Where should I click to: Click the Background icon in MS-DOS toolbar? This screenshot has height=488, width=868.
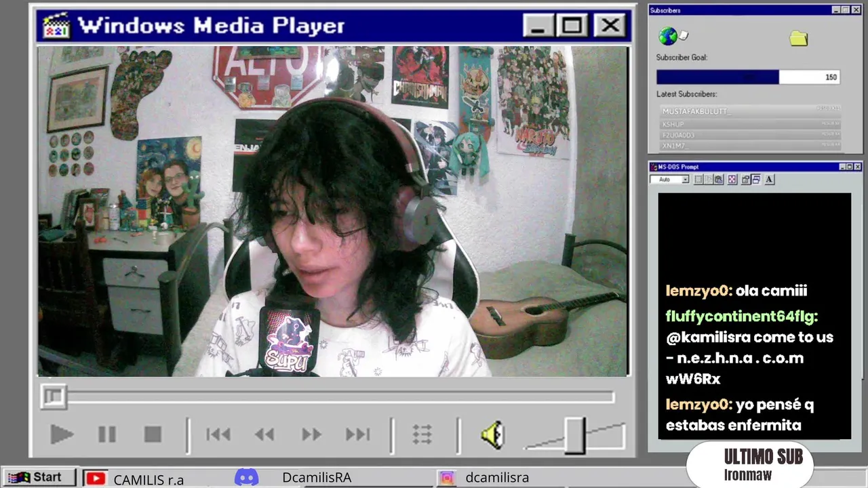click(756, 180)
